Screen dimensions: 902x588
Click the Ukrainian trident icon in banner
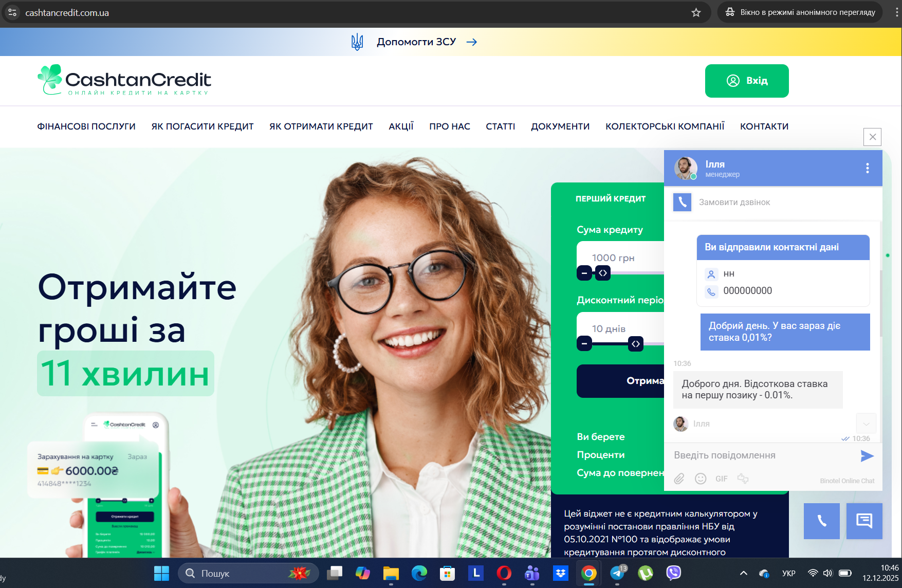(357, 42)
